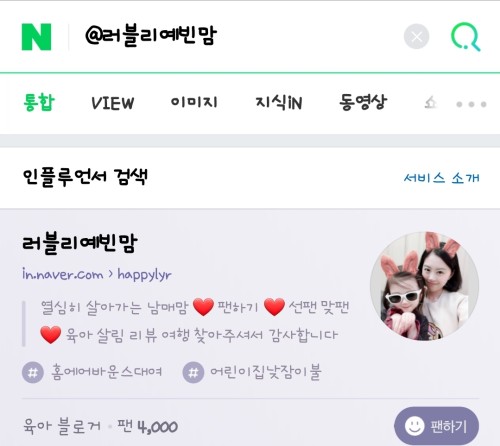Select the 통합 tab
Viewport: 500px width, 446px height.
[39, 102]
